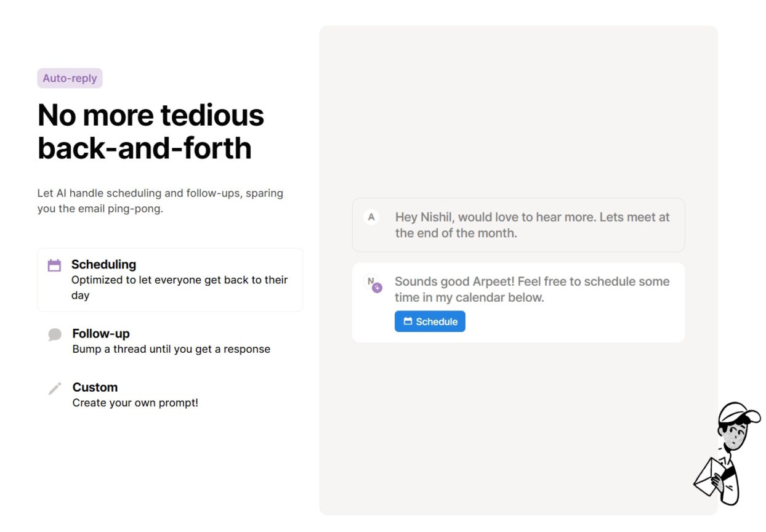Click the blue Schedule button
The image size is (766, 532).
(x=430, y=321)
